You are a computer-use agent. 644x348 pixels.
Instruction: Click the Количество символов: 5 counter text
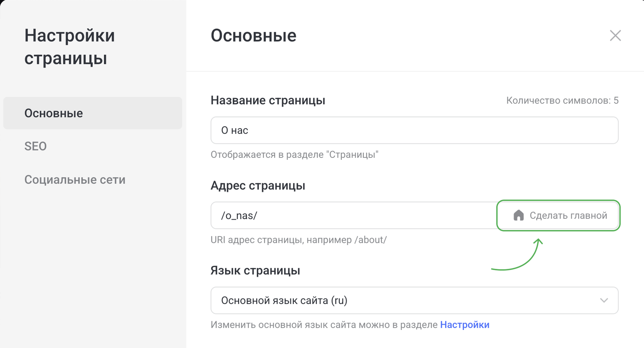pyautogui.click(x=562, y=100)
